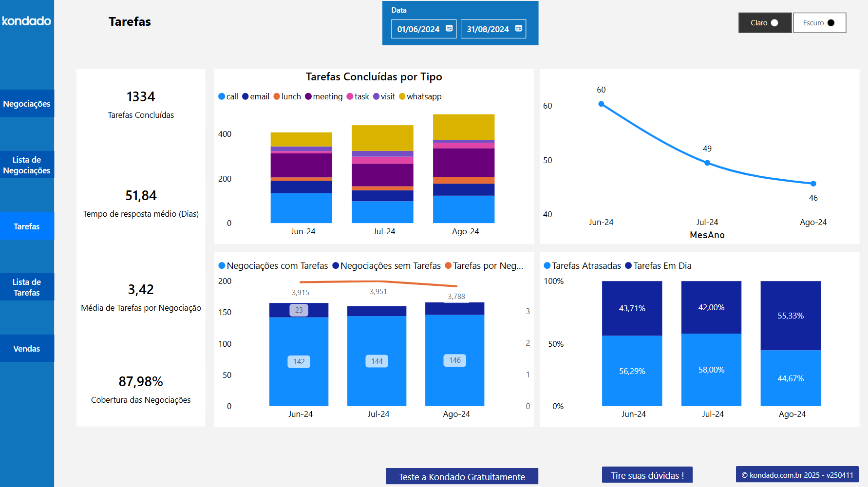Switch dashboard to Escuro theme

819,22
